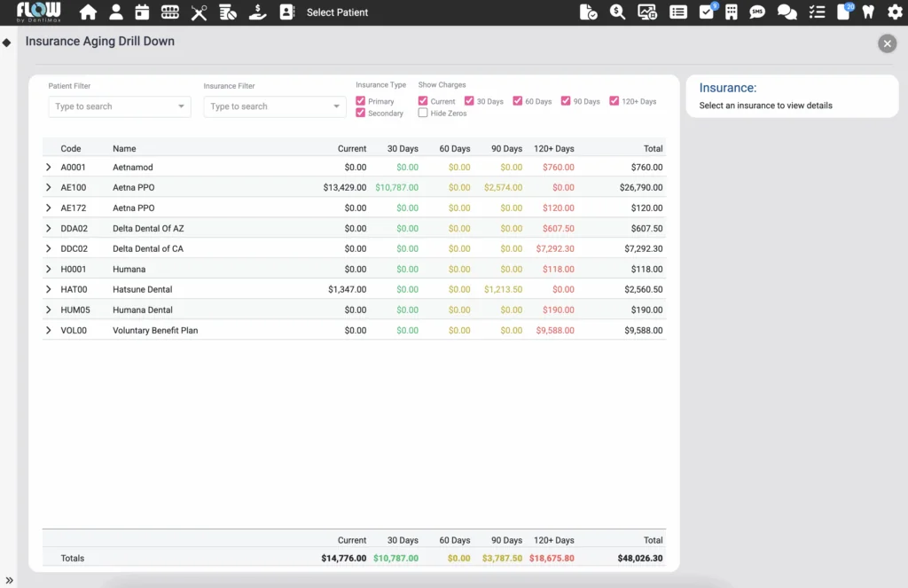Image resolution: width=908 pixels, height=588 pixels.
Task: Sort by the Name column header
Action: (124, 149)
